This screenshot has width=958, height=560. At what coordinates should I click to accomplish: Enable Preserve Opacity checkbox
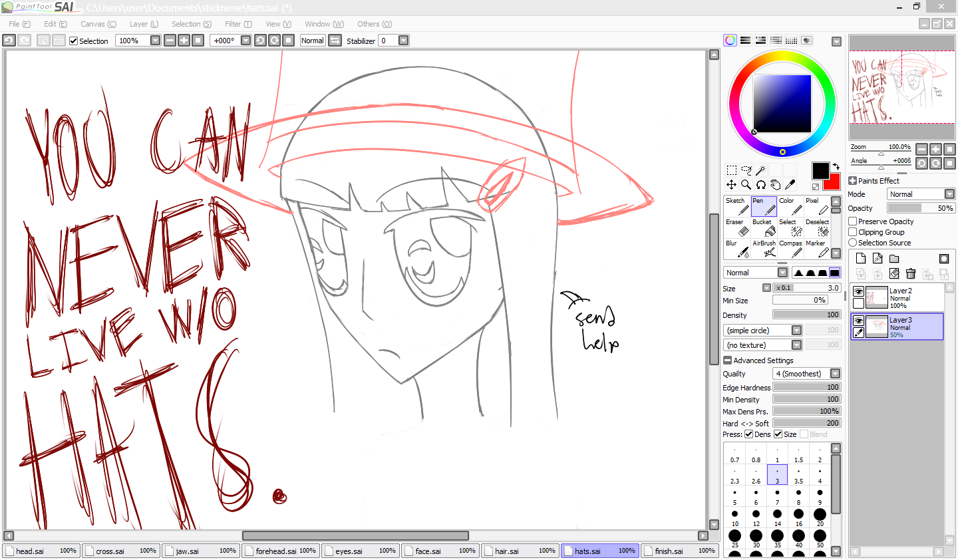(x=853, y=221)
